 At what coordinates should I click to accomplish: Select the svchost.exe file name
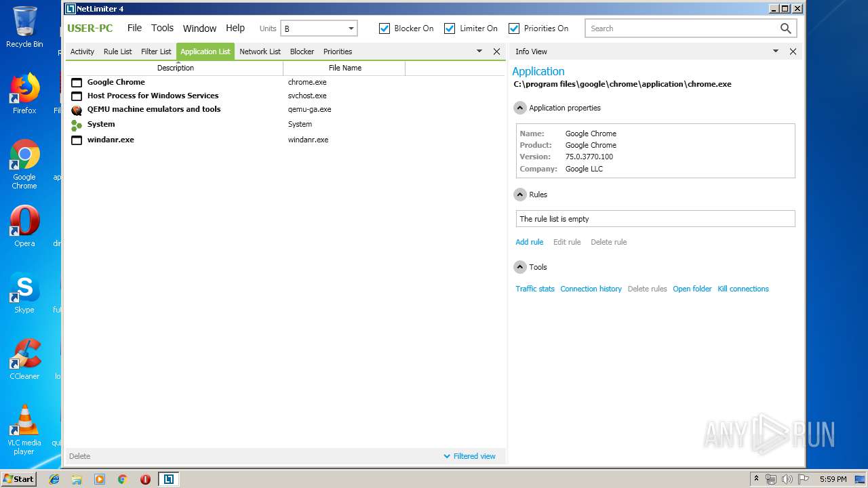pos(307,96)
